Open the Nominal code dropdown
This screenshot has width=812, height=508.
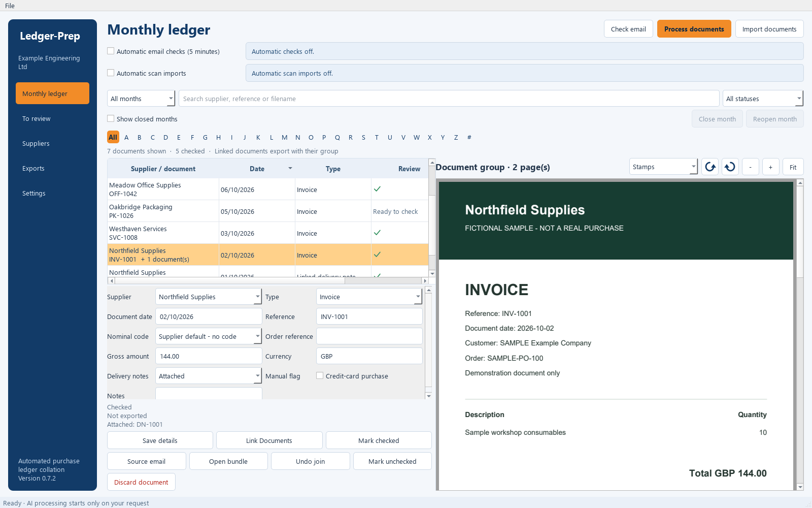(x=209, y=336)
